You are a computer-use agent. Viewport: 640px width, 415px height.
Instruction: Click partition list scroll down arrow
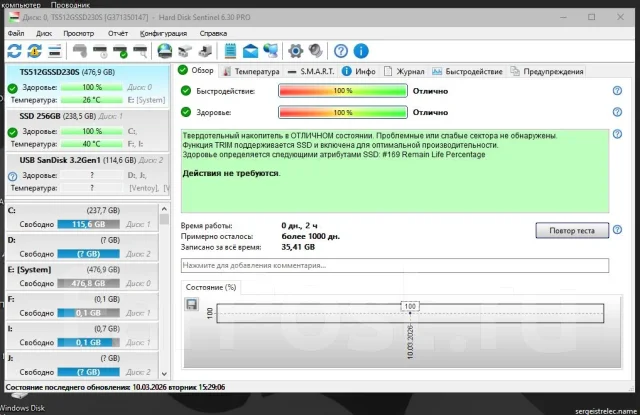(164, 373)
